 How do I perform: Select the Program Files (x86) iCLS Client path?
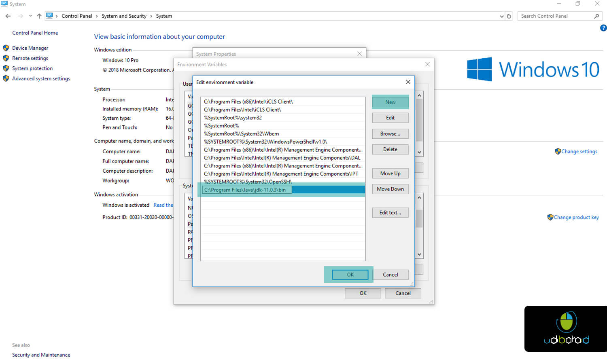[283, 102]
